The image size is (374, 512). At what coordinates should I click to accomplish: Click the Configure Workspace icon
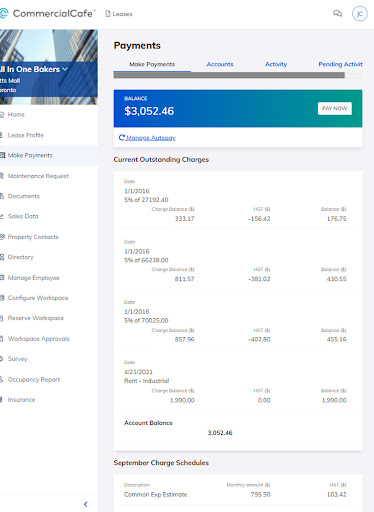(2, 298)
